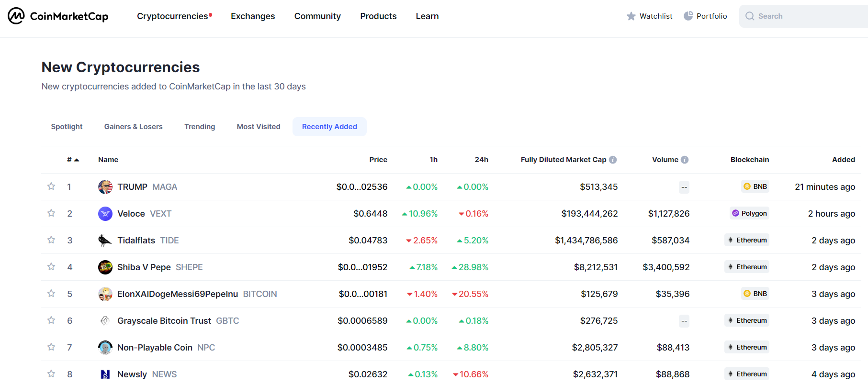868x384 pixels.
Task: Click the BNB badge in TRUMP row
Action: click(x=755, y=187)
